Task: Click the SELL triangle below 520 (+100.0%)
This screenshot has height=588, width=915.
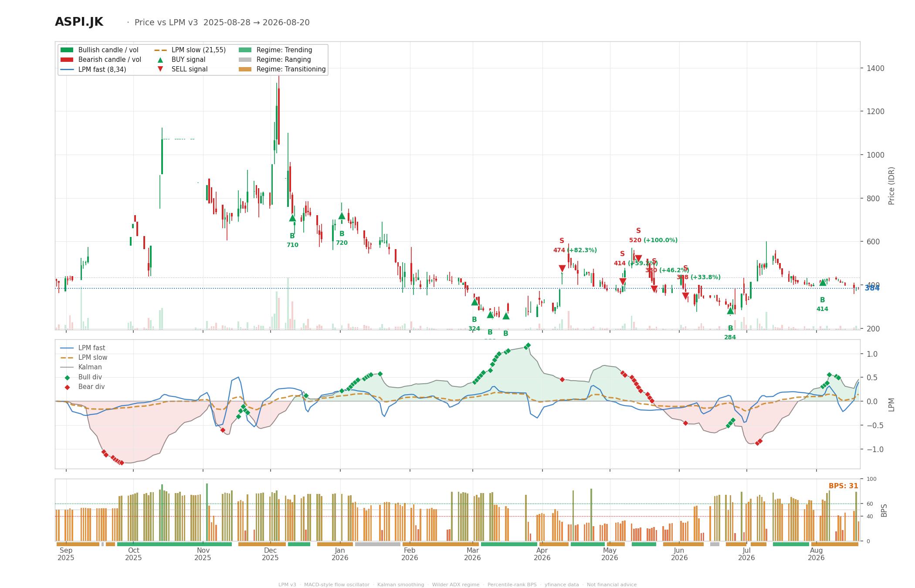Action: pyautogui.click(x=638, y=259)
